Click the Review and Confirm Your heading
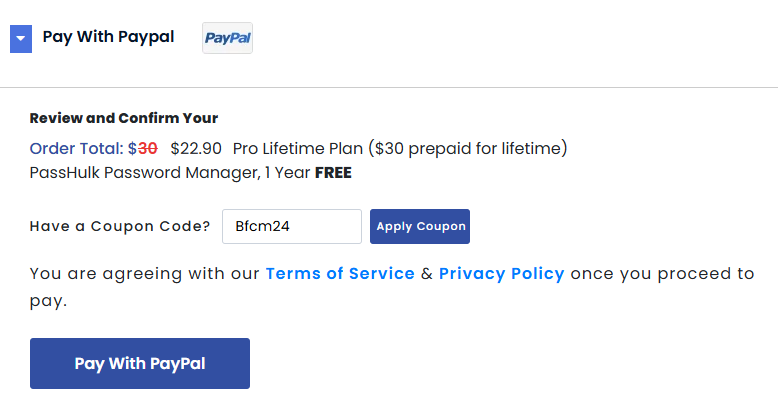Image resolution: width=778 pixels, height=417 pixels. [x=124, y=118]
